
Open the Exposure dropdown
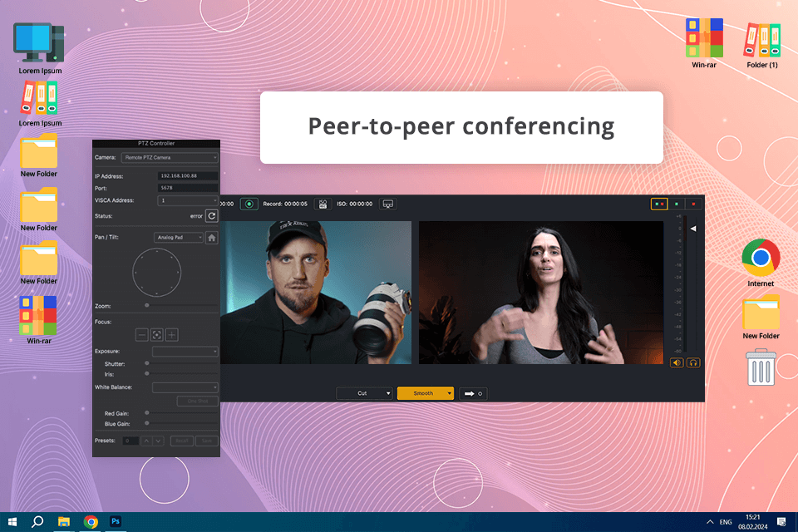point(185,352)
